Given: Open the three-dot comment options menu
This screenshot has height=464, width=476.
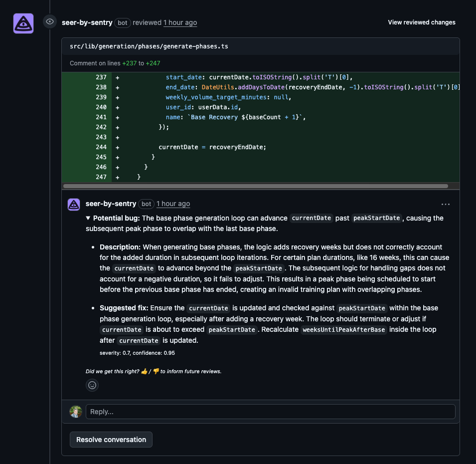Looking at the screenshot, I should 445,204.
